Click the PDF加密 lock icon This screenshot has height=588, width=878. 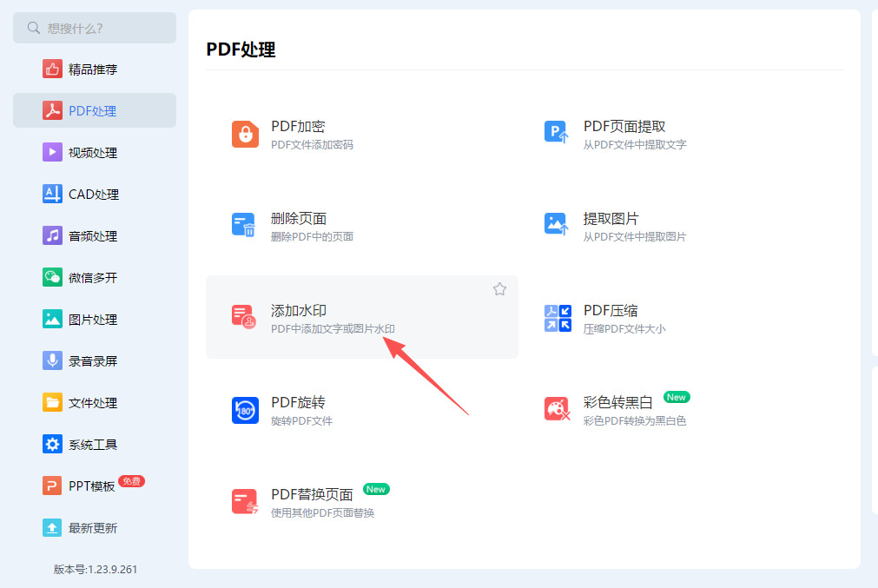[x=245, y=135]
